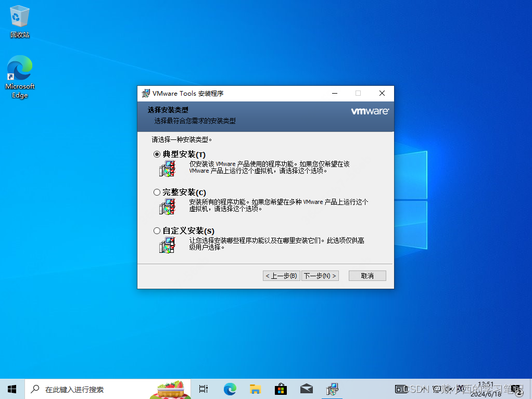
Task: Click the 请选择一种安装类型 prompt text
Action: point(182,139)
